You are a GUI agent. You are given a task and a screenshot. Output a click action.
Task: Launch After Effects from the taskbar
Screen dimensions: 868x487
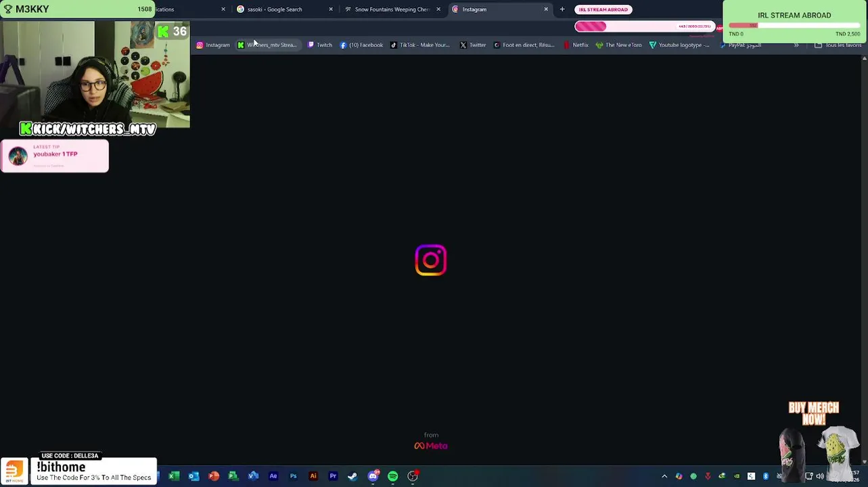pos(273,476)
